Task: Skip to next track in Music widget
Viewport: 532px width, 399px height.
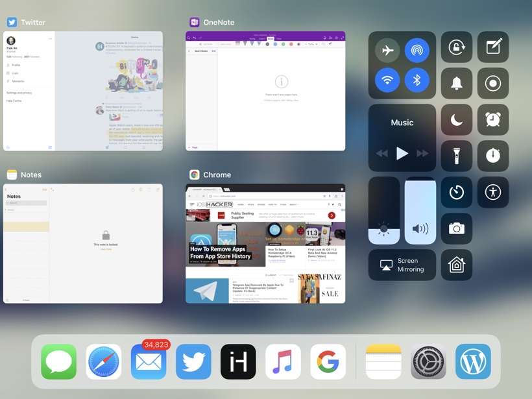Action: 422,153
